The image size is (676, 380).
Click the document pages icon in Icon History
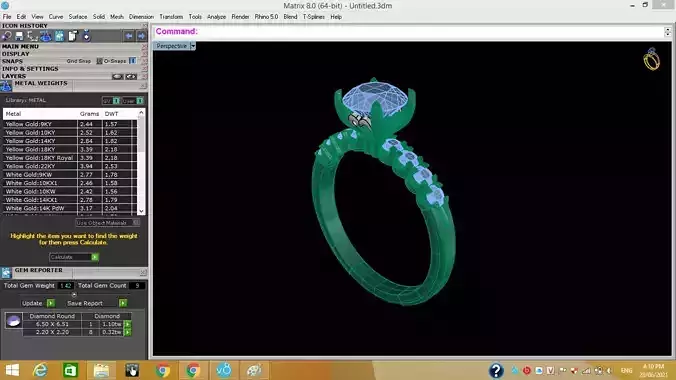[x=72, y=36]
